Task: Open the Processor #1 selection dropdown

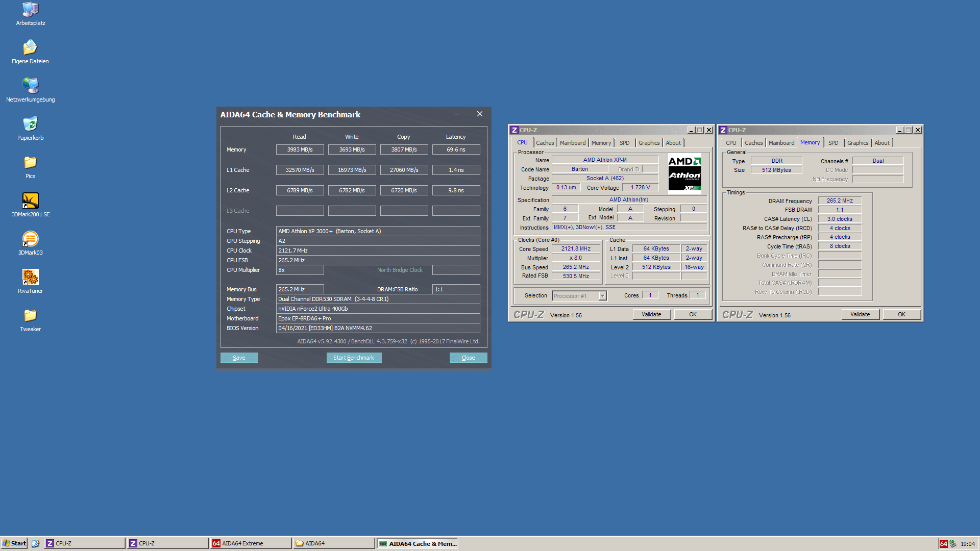Action: [603, 296]
